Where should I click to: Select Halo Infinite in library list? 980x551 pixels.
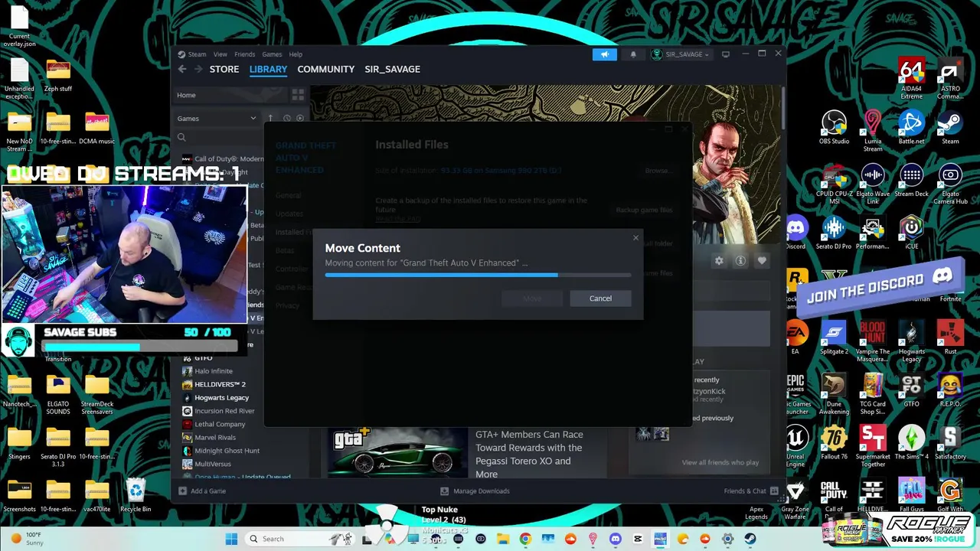(213, 371)
